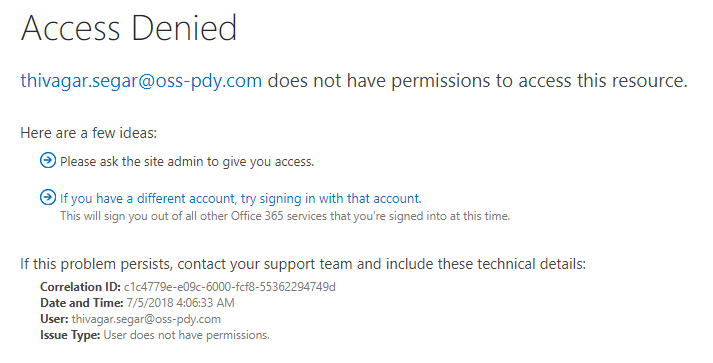The height and width of the screenshot is (363, 713).
Task: Click the 'Here are a few ideas:' text
Action: tap(89, 133)
